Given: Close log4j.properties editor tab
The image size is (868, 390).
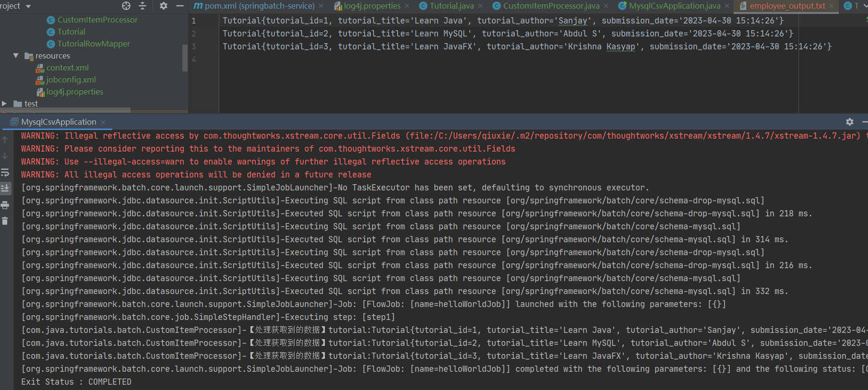Looking at the screenshot, I should (407, 6).
